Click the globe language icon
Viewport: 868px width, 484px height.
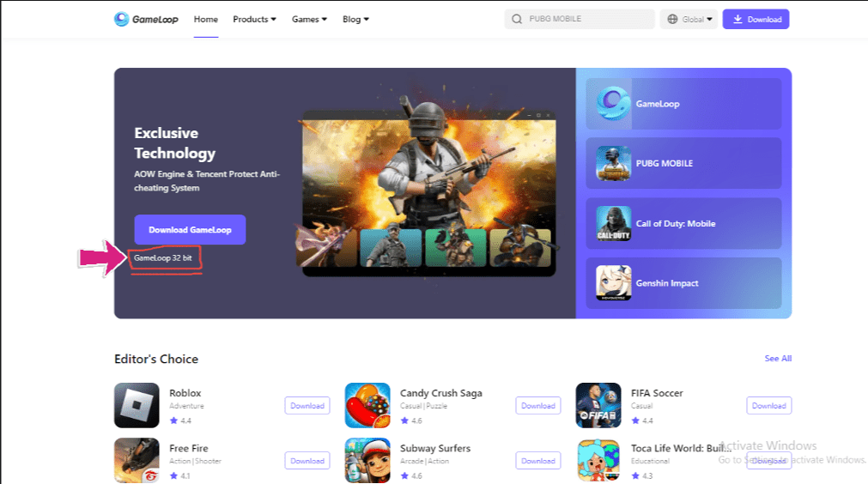pos(672,20)
